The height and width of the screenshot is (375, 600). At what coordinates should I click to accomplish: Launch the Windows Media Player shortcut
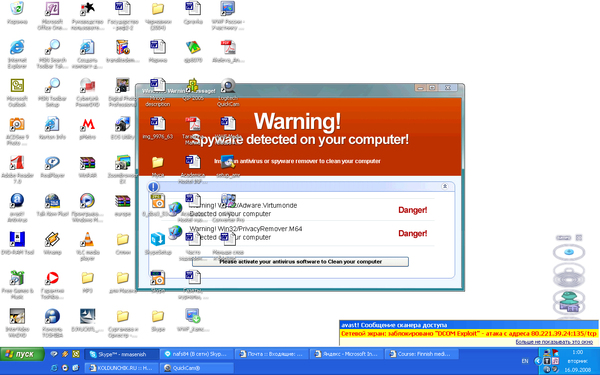coord(87,201)
